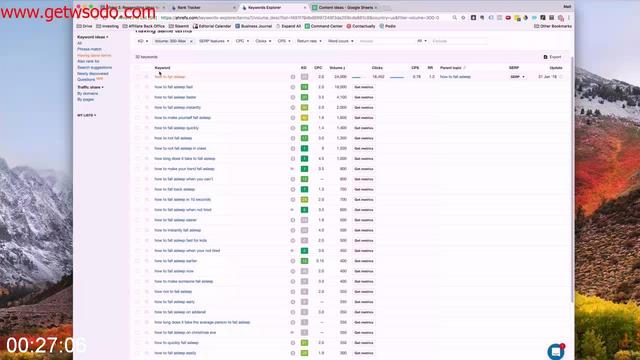This screenshot has width=640, height=360.
Task: Switch to Content Ideas Google Sheets tab
Action: click(345, 7)
